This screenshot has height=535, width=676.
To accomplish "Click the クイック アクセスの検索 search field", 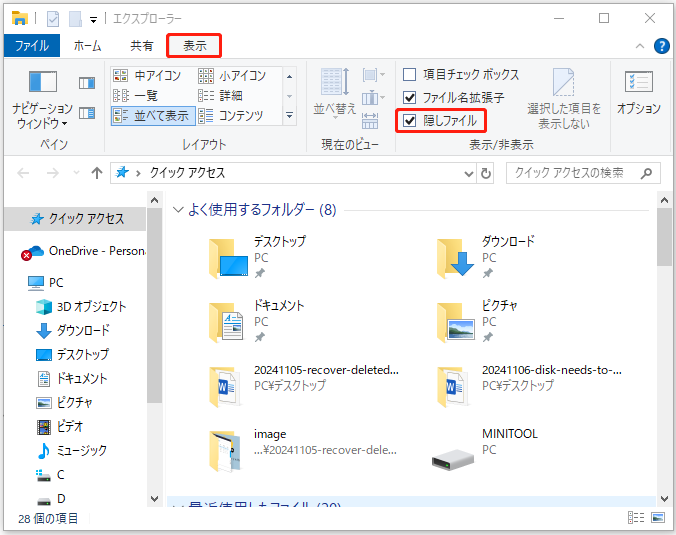I will (578, 173).
